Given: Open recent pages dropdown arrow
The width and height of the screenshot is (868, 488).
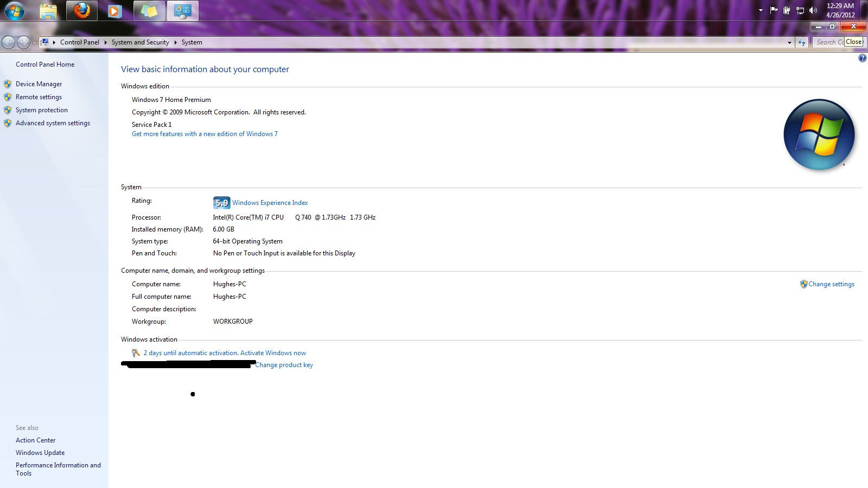Looking at the screenshot, I should (34, 42).
